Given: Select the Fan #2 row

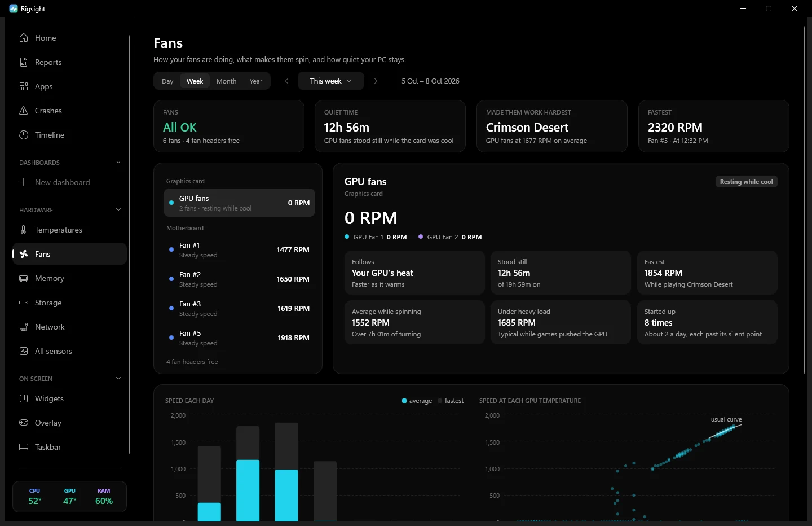Looking at the screenshot, I should (x=239, y=279).
